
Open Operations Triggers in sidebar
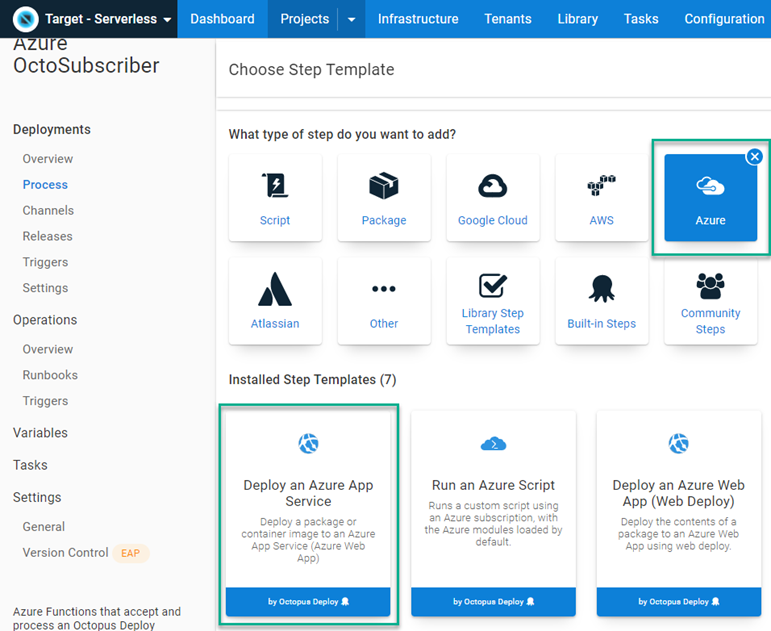click(x=45, y=401)
